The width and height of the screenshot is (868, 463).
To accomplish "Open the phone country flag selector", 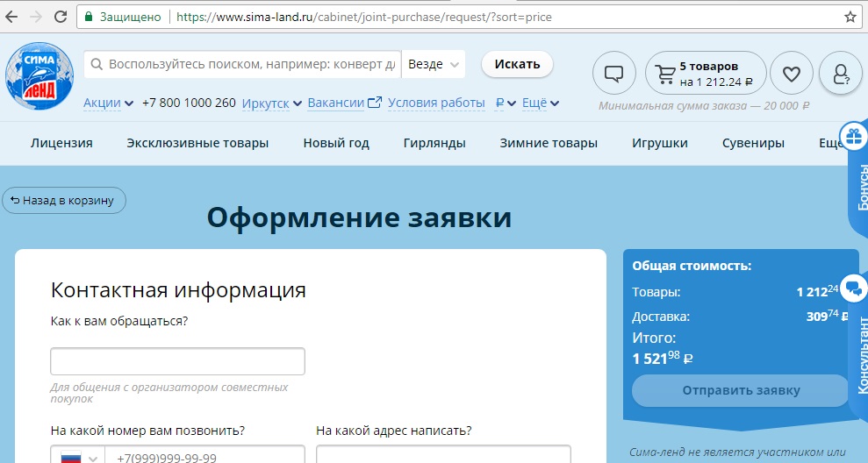I will 77,457.
